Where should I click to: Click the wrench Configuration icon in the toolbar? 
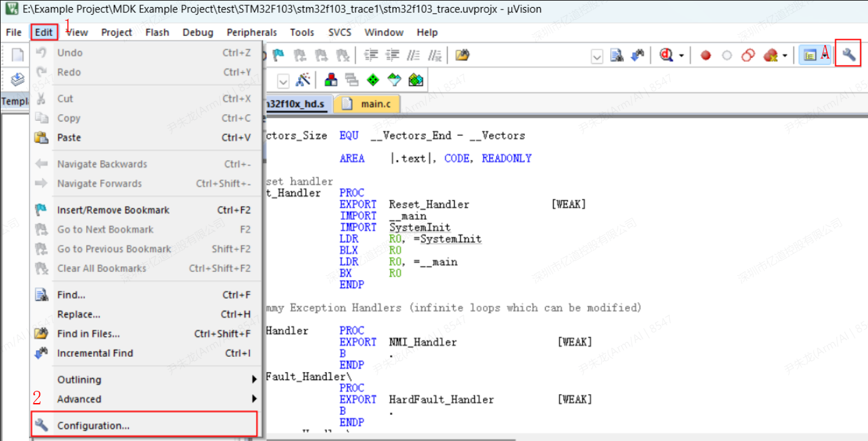pos(849,55)
